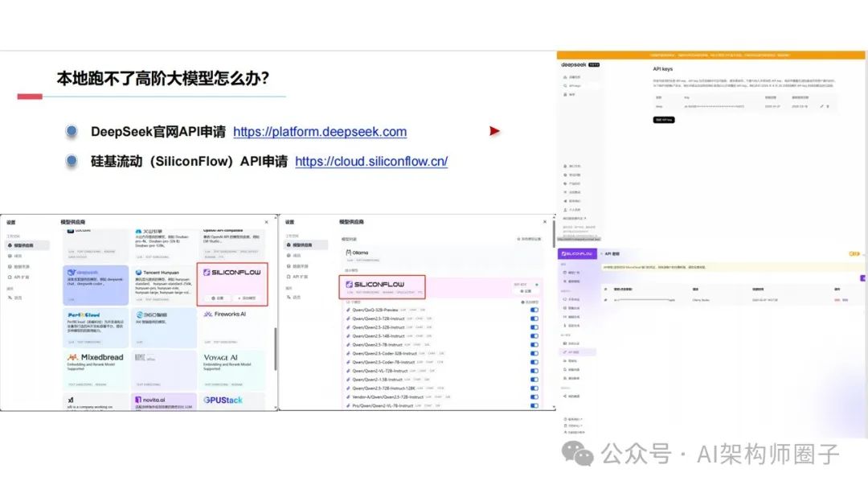Screen dimensions: 868x489
Task: Open the Tencent Hunyuan provider card
Action: [163, 285]
